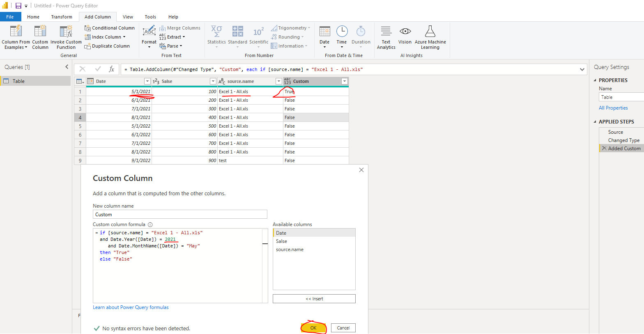Image resolution: width=644 pixels, height=334 pixels.
Task: Collapse the Queries pane
Action: (x=67, y=66)
